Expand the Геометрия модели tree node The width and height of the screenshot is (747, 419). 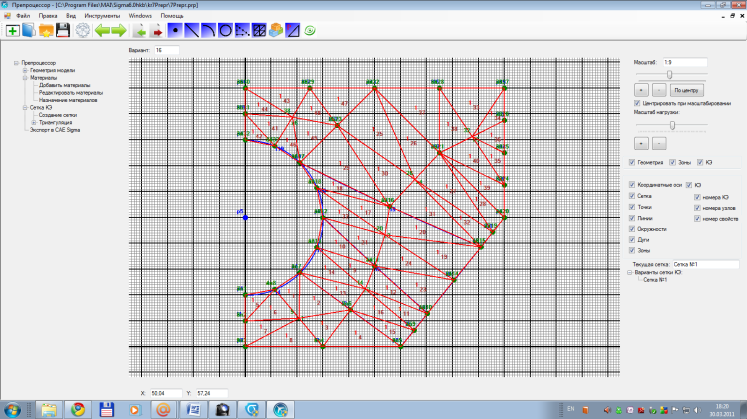pyautogui.click(x=25, y=70)
